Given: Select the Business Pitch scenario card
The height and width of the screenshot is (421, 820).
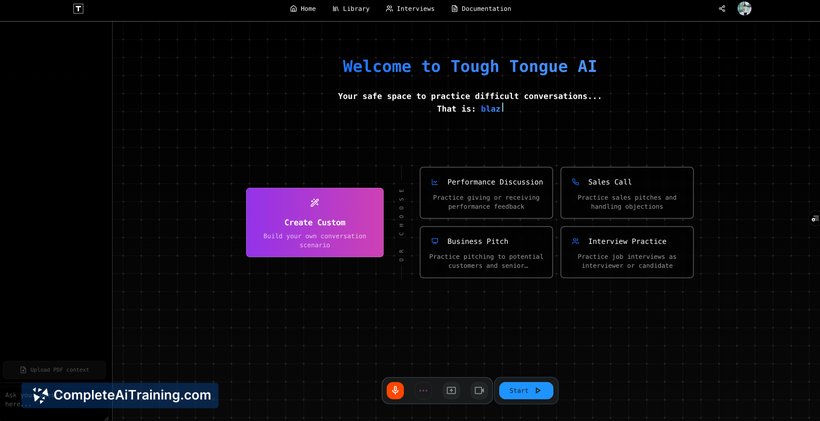Looking at the screenshot, I should coord(486,252).
